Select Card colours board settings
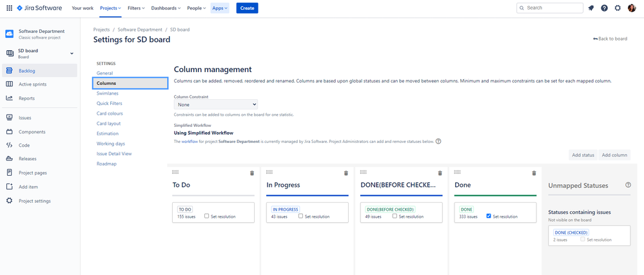This screenshot has width=644, height=275. (110, 113)
